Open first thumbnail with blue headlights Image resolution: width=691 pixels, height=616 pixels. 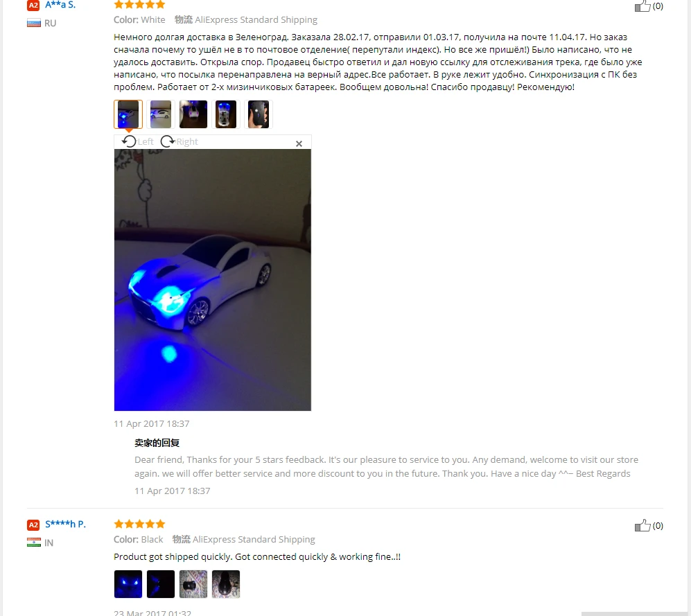click(128, 584)
